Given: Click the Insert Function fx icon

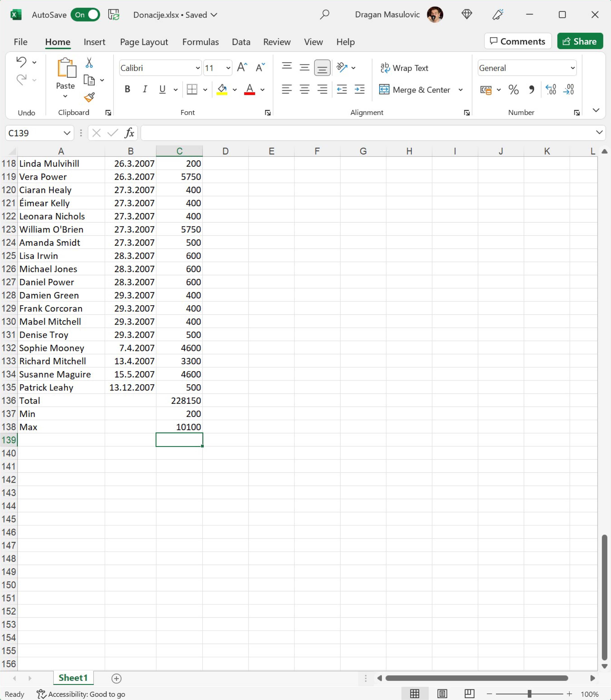Looking at the screenshot, I should (x=129, y=133).
